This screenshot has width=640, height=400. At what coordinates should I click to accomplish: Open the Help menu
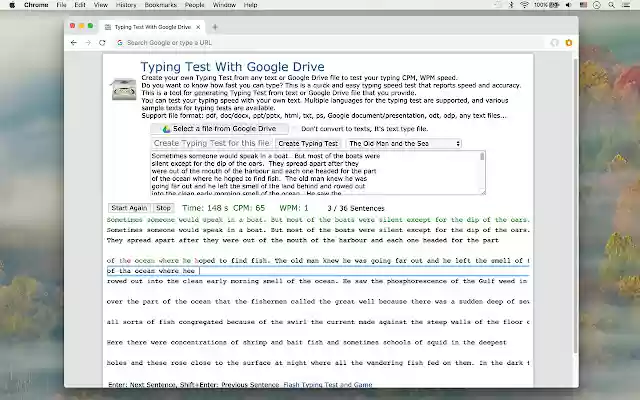point(250,5)
